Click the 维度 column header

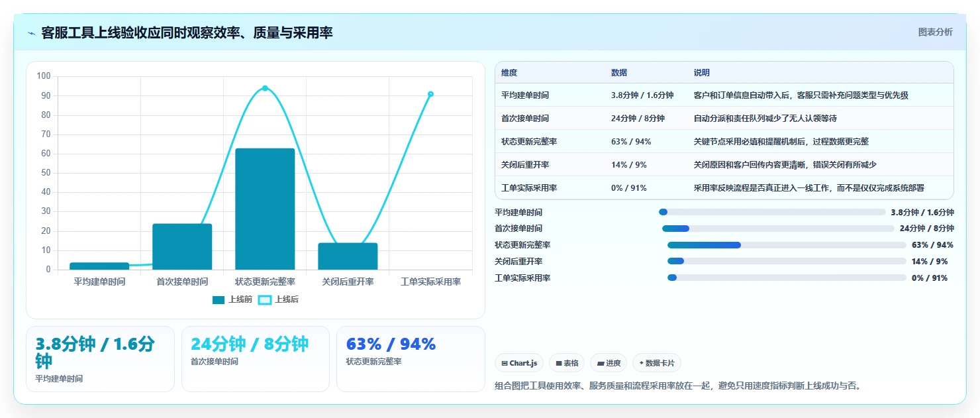click(x=509, y=73)
